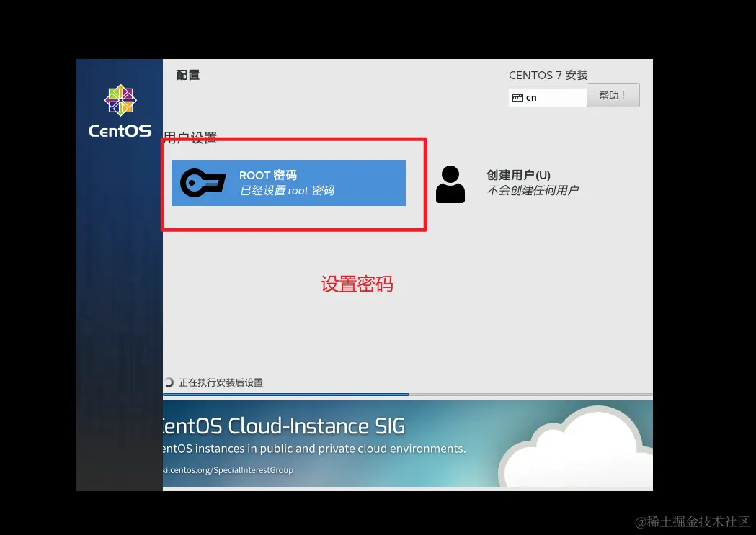Image resolution: width=756 pixels, height=535 pixels.
Task: Select the cn keyboard layout field
Action: (x=548, y=98)
